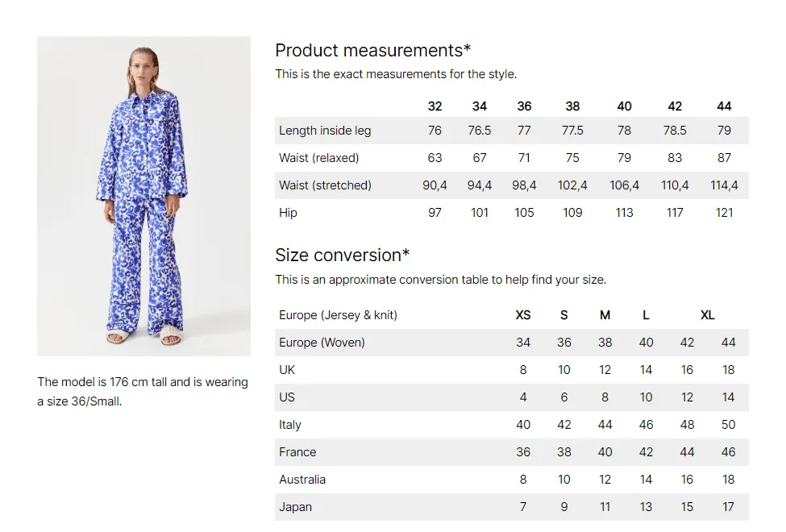Click the model height description text
786x532 pixels.
pyautogui.click(x=143, y=392)
